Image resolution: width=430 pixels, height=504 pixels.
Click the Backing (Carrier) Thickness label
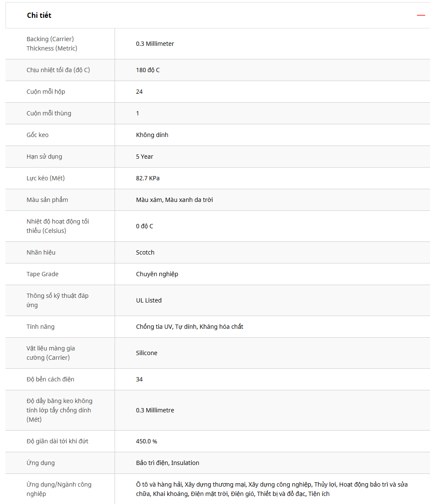pyautogui.click(x=52, y=44)
